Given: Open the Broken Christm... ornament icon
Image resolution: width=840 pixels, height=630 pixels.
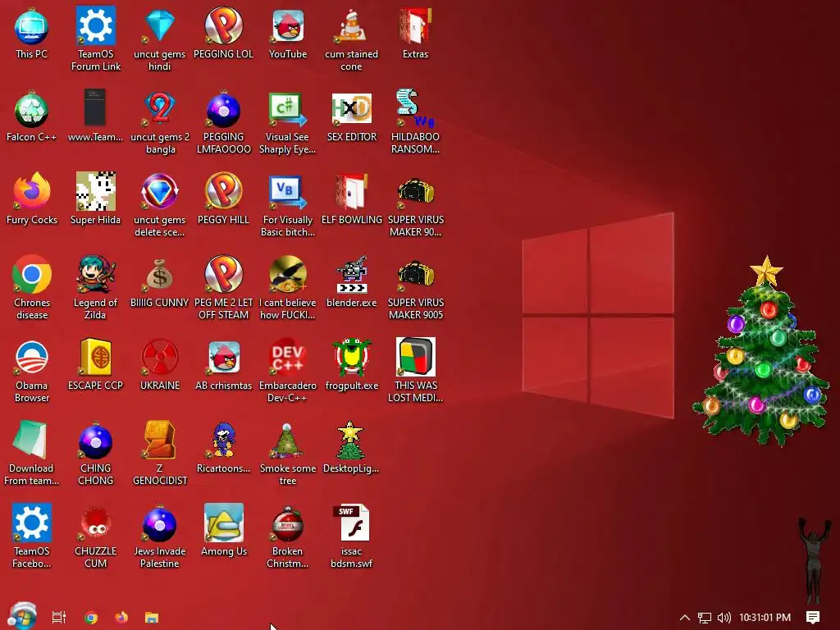Looking at the screenshot, I should (x=288, y=536).
